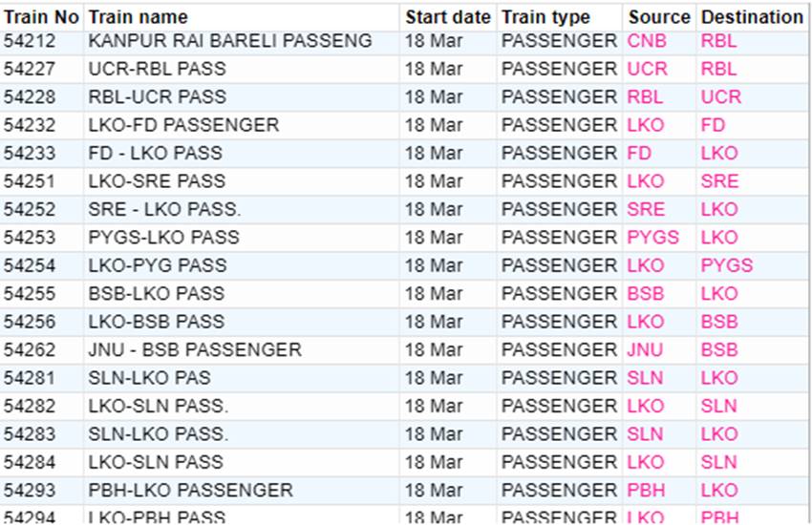The height and width of the screenshot is (525, 812).
Task: Click the SRE source link of train 54252
Action: pos(646,209)
